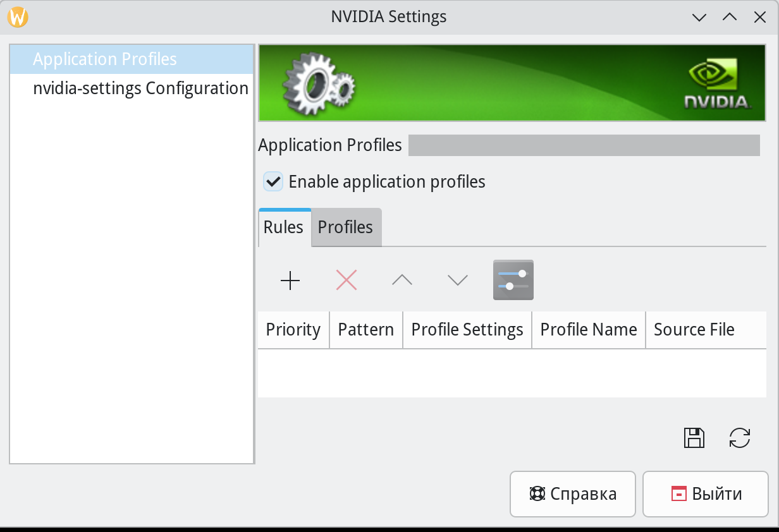Move rule up with the chevron arrow
The width and height of the screenshot is (779, 532).
pyautogui.click(x=402, y=280)
